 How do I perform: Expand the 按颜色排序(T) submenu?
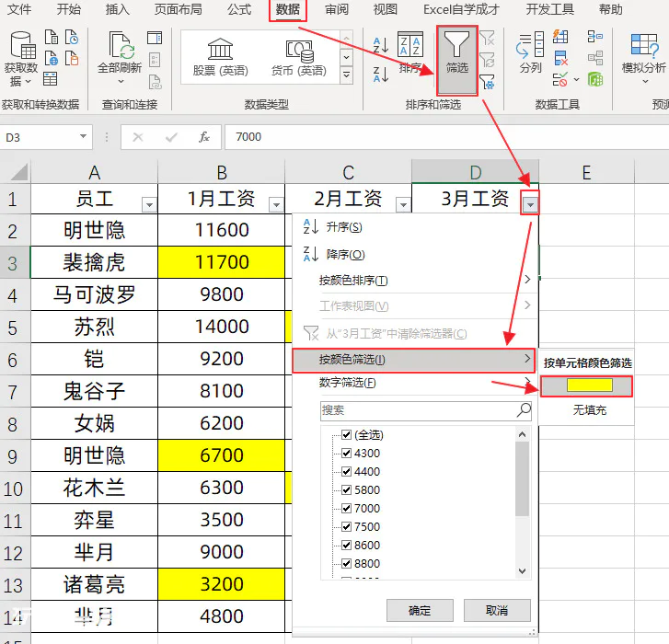tap(415, 280)
